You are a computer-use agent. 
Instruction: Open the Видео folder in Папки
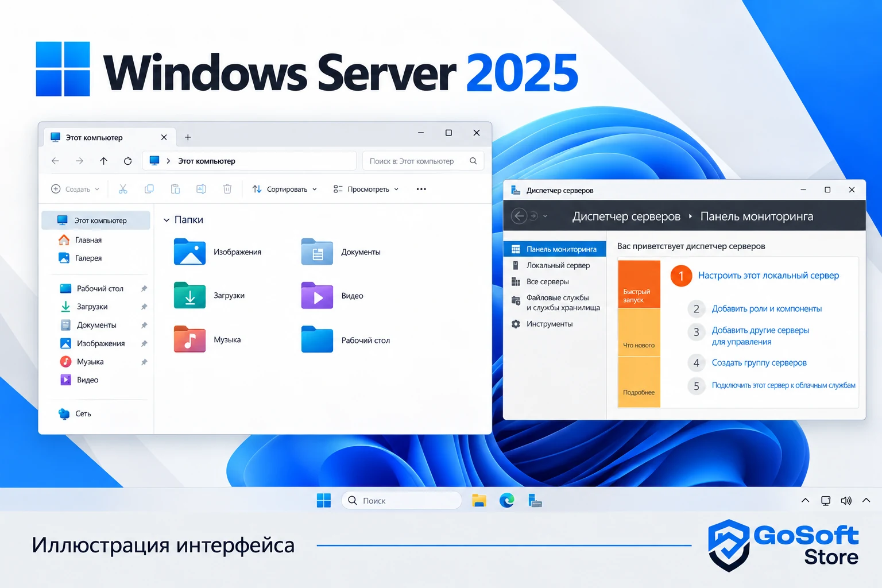tap(332, 295)
